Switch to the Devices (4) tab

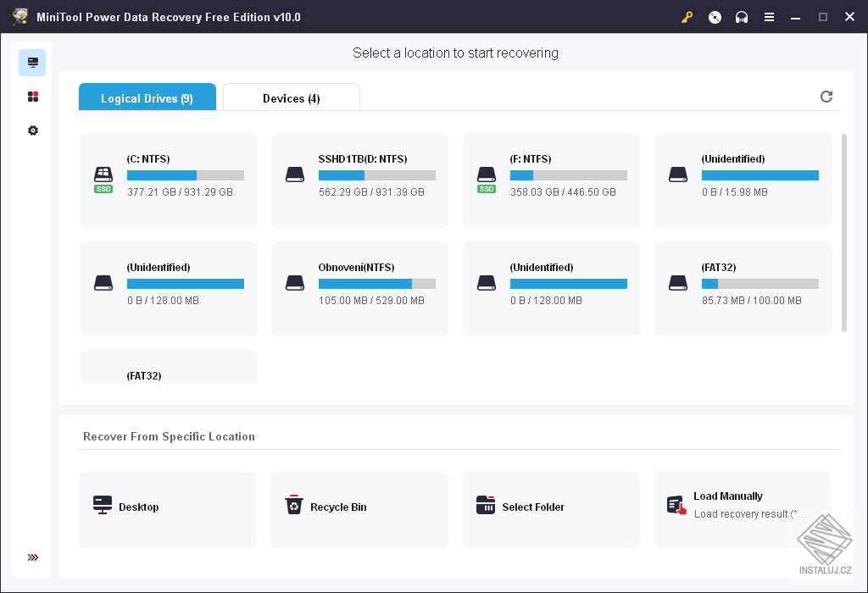pos(291,98)
